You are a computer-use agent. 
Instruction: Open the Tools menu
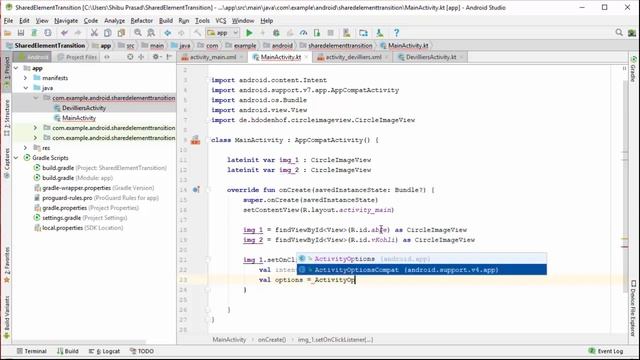[x=202, y=20]
